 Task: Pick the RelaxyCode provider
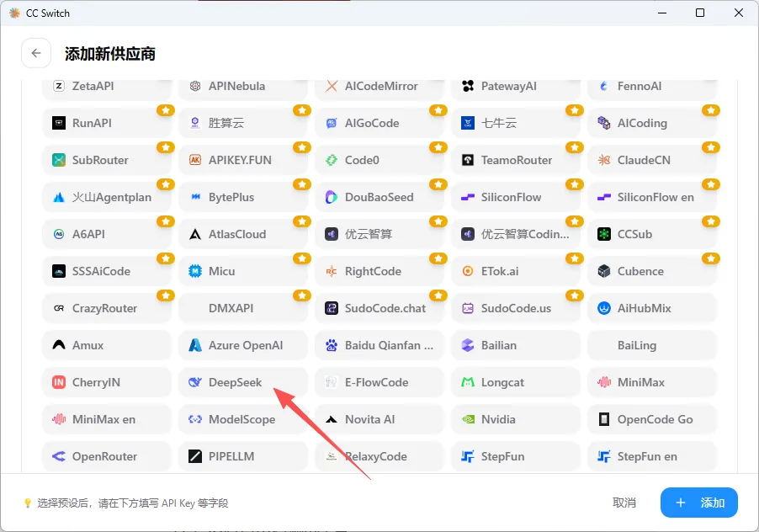tap(379, 456)
